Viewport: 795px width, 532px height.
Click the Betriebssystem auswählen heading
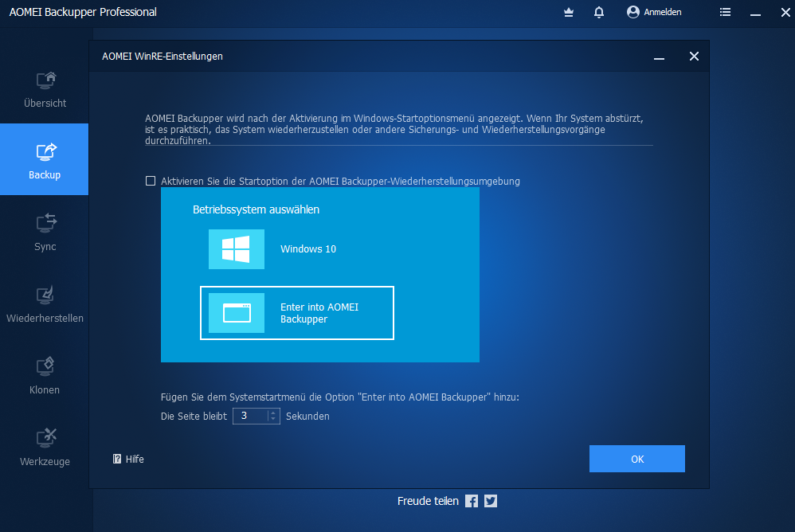(256, 209)
